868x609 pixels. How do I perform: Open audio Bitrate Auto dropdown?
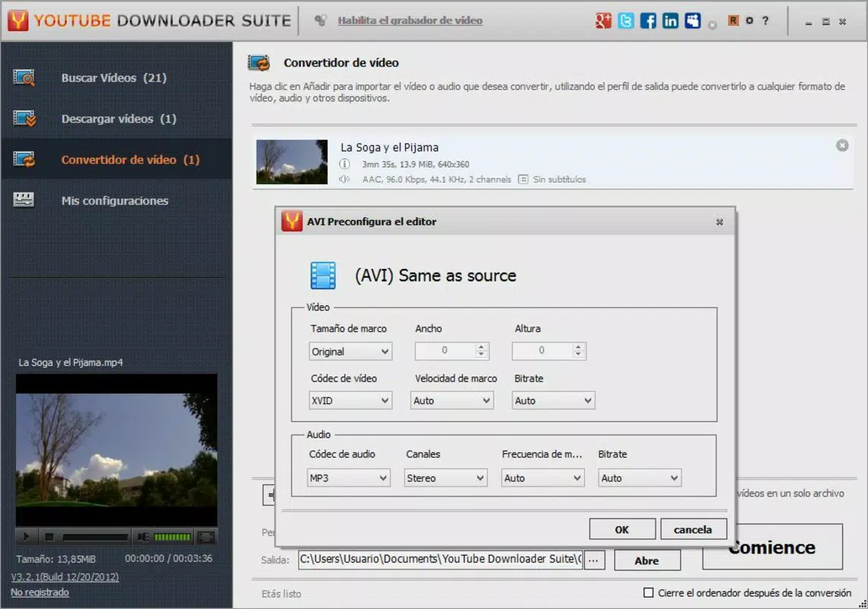pos(640,478)
